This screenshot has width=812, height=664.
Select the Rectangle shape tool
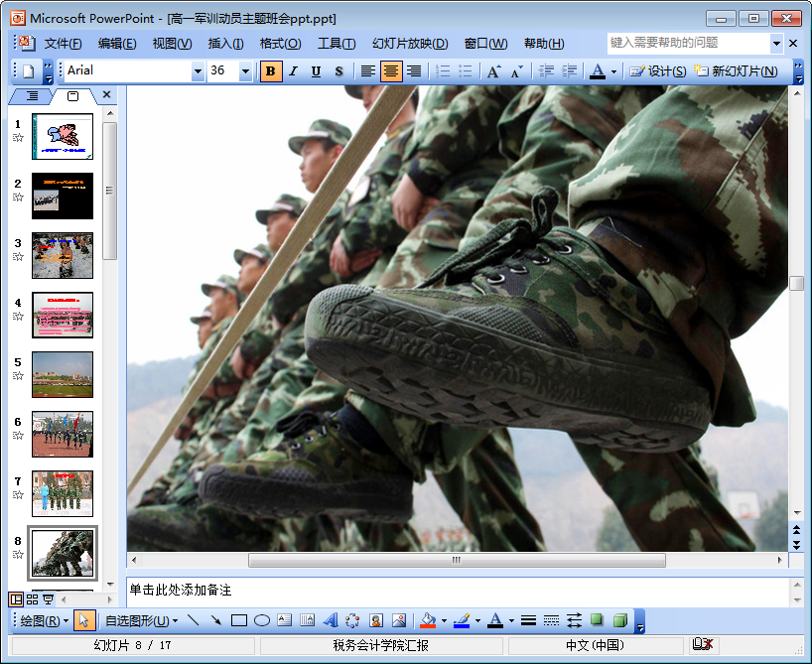coord(238,620)
